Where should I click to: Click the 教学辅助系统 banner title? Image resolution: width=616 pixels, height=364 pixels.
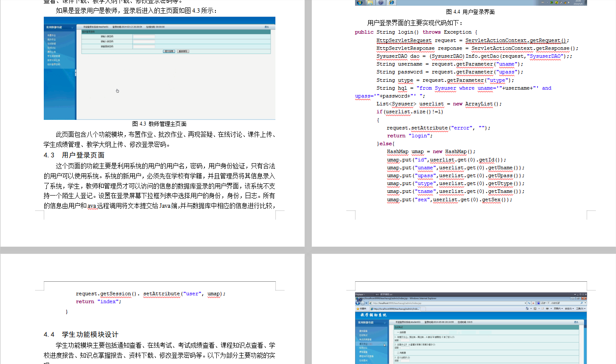373,315
